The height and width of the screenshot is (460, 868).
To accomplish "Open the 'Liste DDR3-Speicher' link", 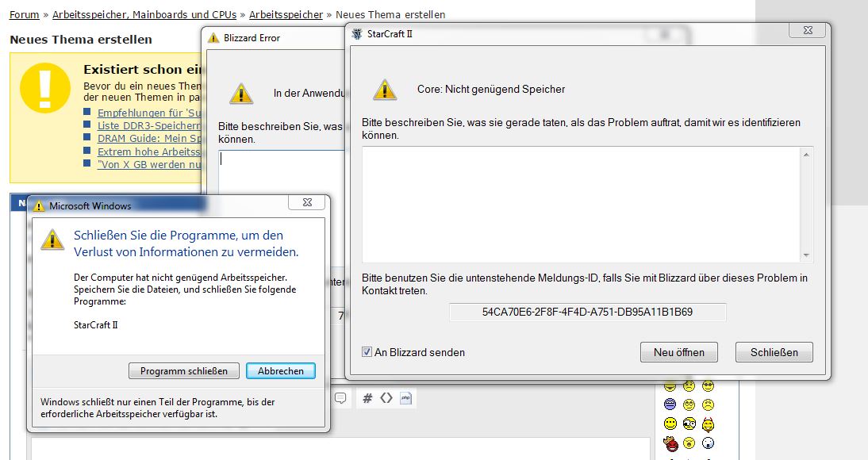I will 149,125.
